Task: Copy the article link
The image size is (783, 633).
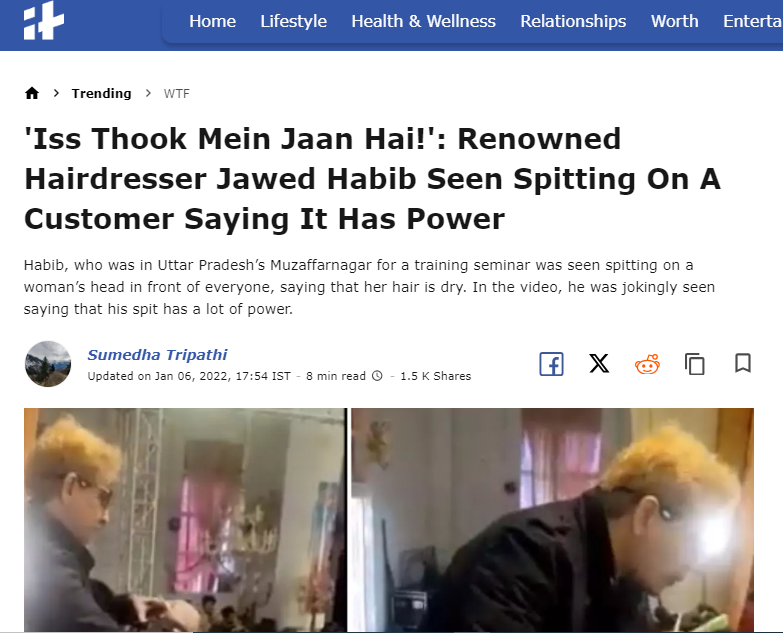Action: click(x=695, y=364)
